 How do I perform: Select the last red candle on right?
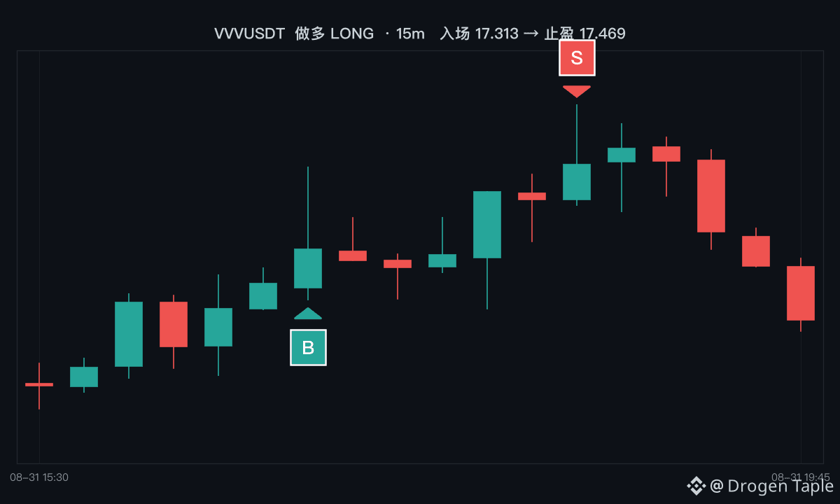coord(801,293)
